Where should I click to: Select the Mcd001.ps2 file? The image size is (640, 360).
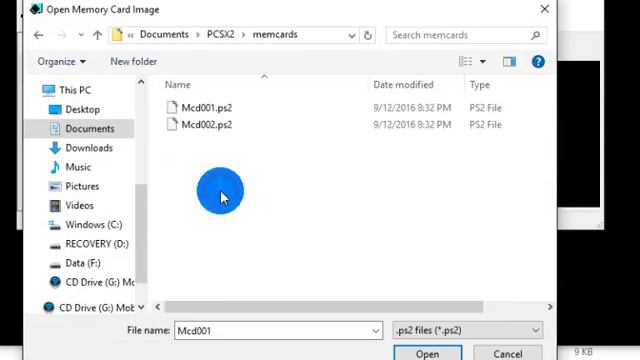pyautogui.click(x=207, y=108)
